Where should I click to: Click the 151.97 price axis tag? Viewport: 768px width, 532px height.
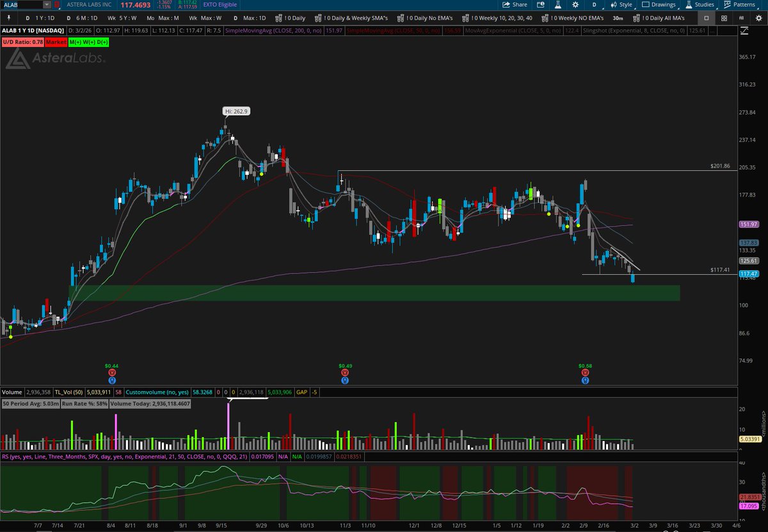pos(749,225)
